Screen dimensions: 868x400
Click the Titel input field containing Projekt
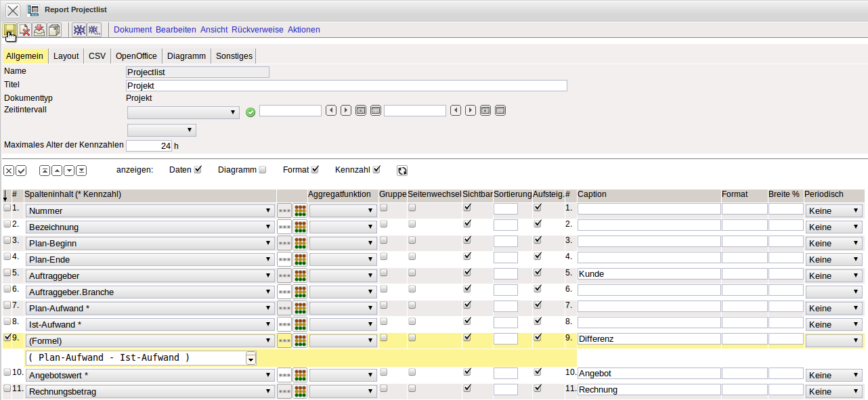tap(346, 86)
